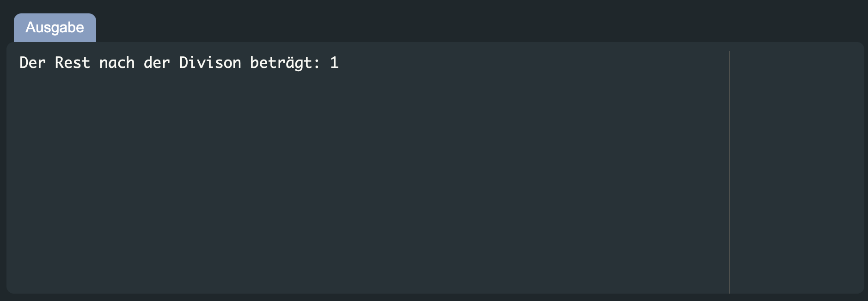The height and width of the screenshot is (301, 868).
Task: Click the vertical divider line on the right
Action: coord(730,171)
